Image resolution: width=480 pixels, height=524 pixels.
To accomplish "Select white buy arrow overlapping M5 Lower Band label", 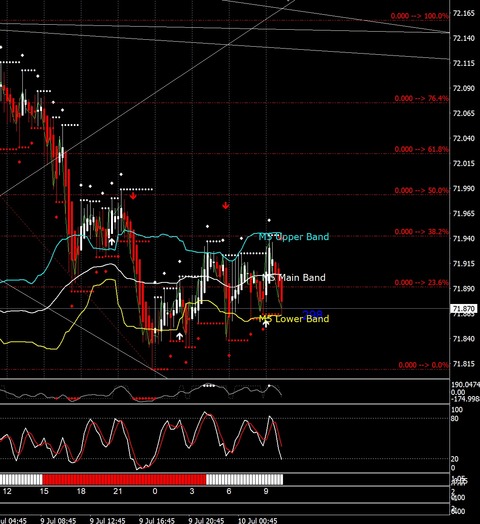I will click(266, 322).
